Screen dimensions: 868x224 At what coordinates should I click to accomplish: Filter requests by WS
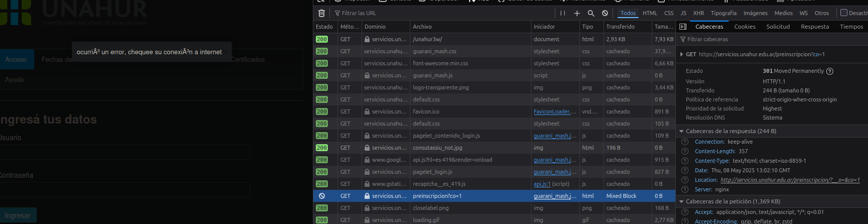point(804,13)
